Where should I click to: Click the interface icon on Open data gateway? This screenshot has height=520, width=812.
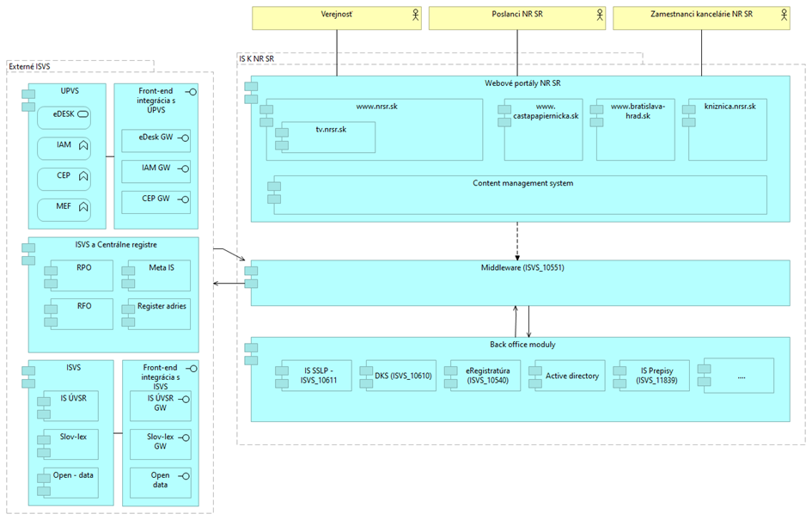[x=184, y=475]
